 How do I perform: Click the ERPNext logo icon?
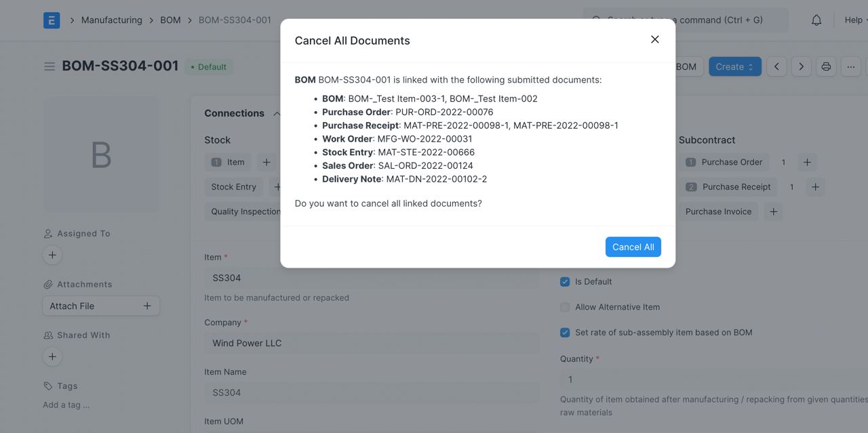point(52,20)
